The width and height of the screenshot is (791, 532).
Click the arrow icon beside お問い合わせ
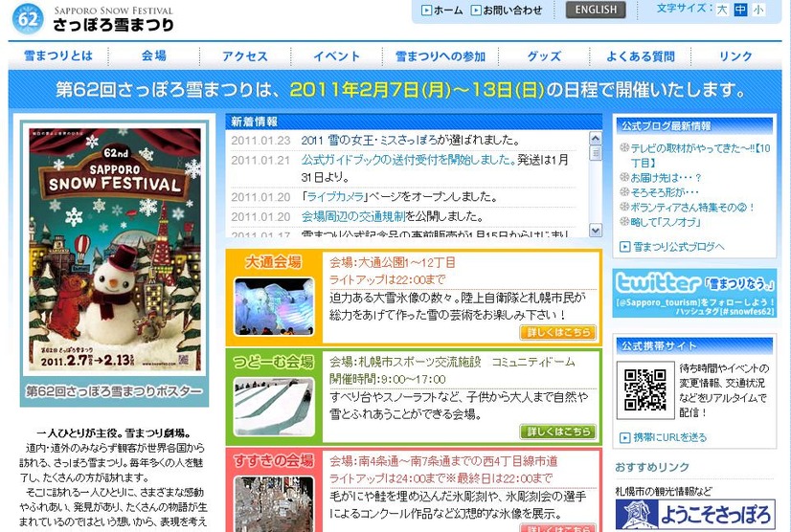476,11
